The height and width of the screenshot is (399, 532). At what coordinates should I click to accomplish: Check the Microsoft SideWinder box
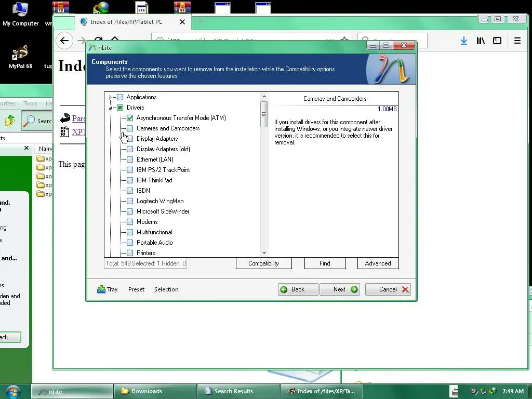(x=129, y=211)
